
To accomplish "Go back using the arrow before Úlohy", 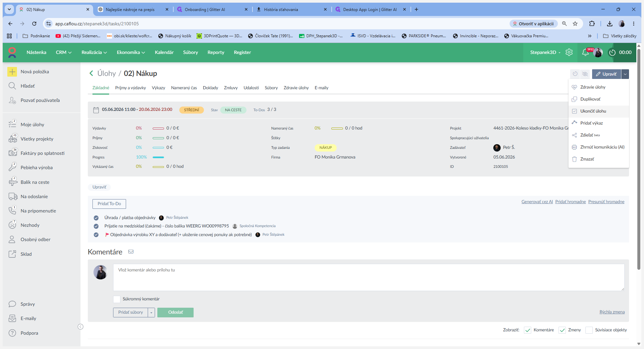I will [x=91, y=73].
